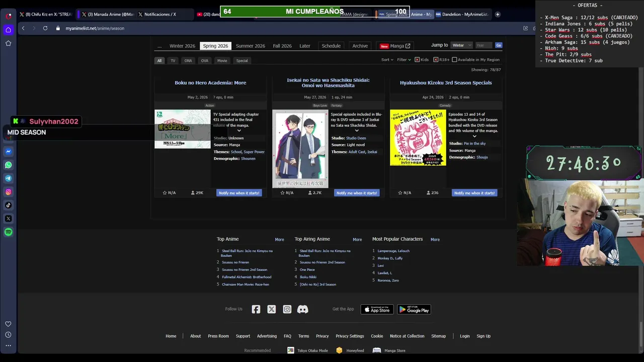Viewport: 644px width, 362px height.
Task: Open the Filter dropdown
Action: pos(404,59)
